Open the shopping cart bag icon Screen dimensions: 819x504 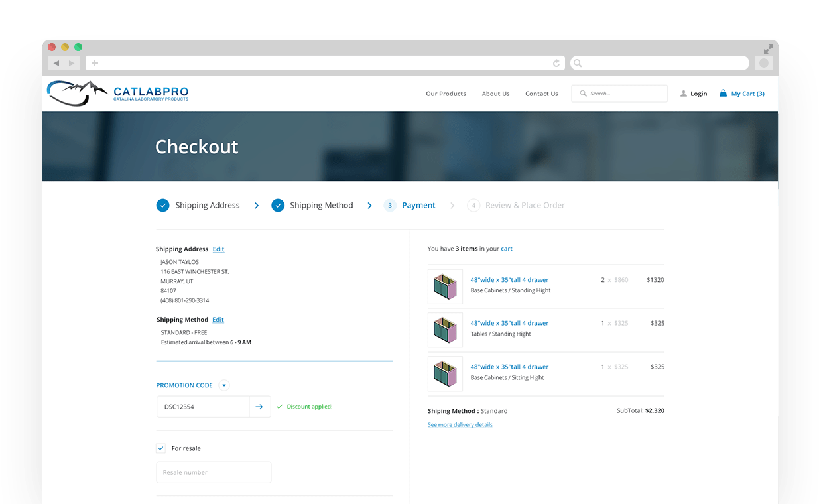[x=723, y=94]
